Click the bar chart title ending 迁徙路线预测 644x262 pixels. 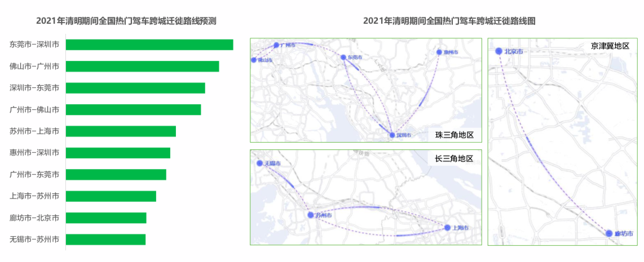point(126,20)
